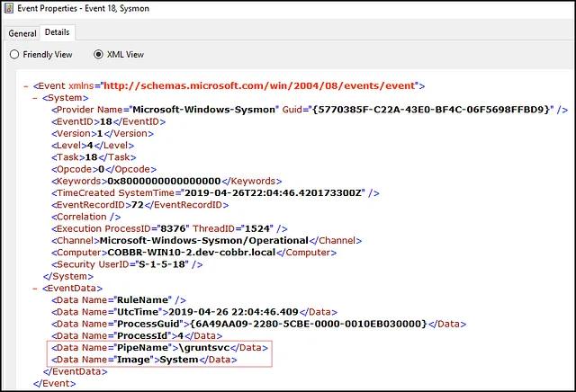576x392 pixels.
Task: Select the Friendly View radio button
Action: click(x=14, y=55)
